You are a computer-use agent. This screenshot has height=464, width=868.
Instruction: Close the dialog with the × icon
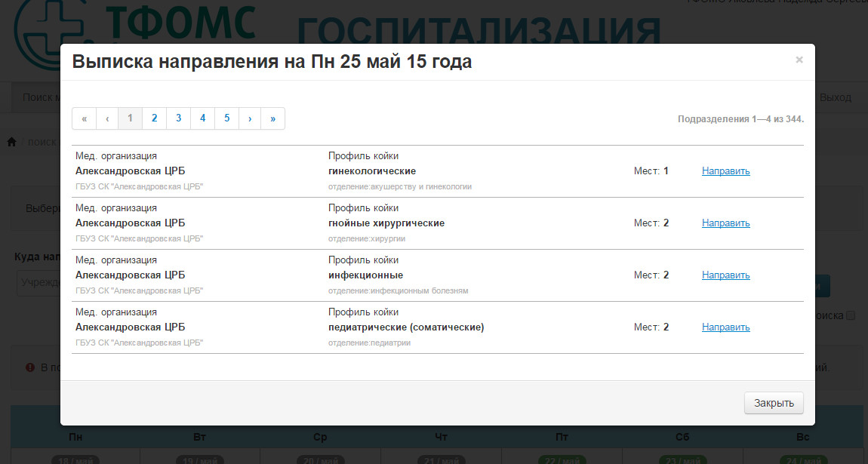[799, 60]
